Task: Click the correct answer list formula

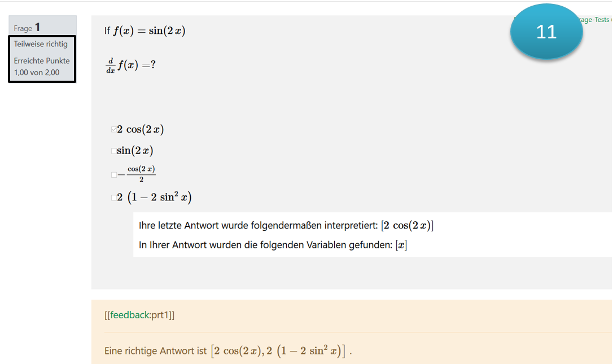Action: pyautogui.click(x=279, y=351)
